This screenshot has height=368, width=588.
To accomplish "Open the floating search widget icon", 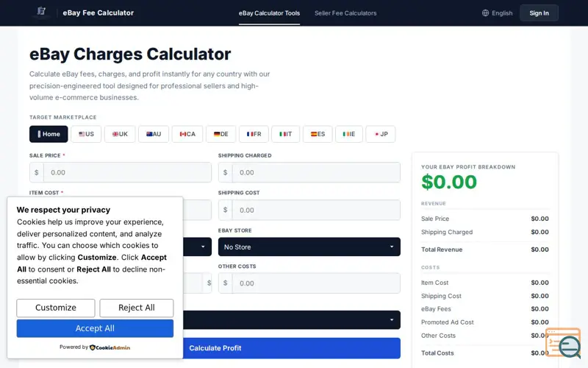I will 564,342.
